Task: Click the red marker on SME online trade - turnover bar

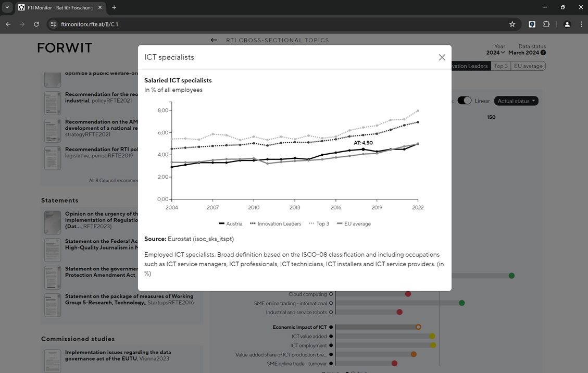Action: pos(394,363)
